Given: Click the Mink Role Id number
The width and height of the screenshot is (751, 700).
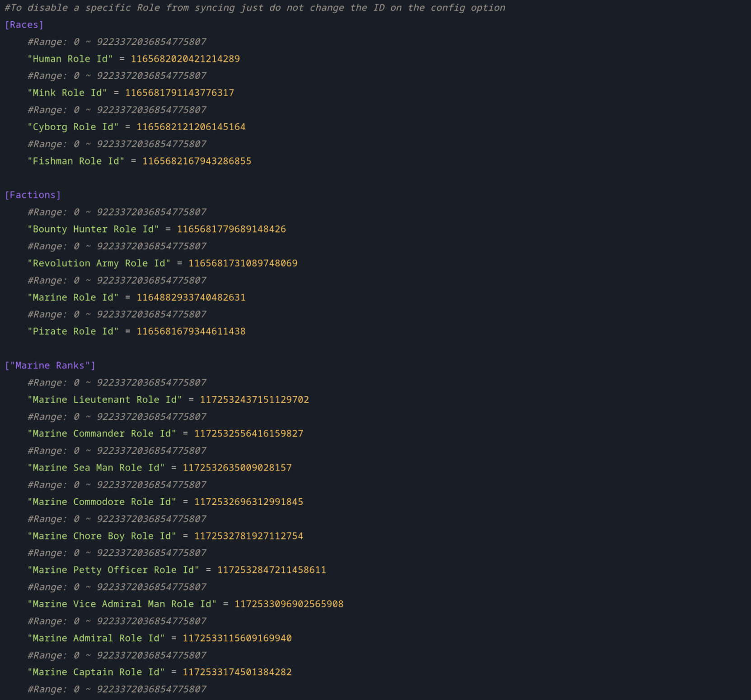Looking at the screenshot, I should click(179, 93).
